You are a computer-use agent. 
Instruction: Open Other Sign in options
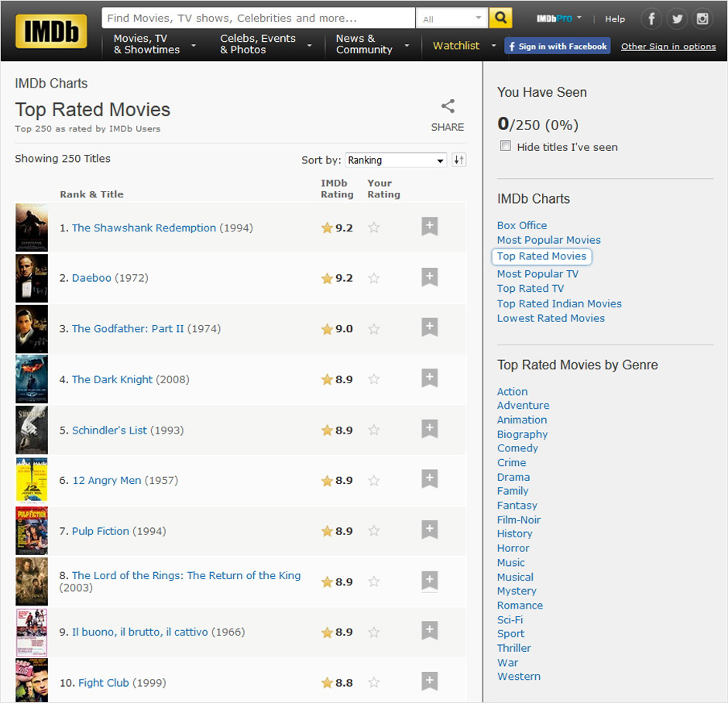coord(668,46)
